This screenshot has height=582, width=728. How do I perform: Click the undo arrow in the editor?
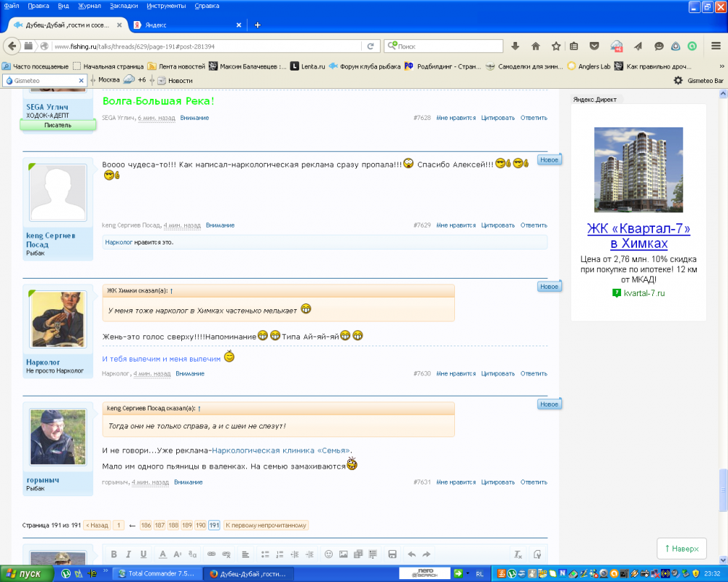[412, 554]
